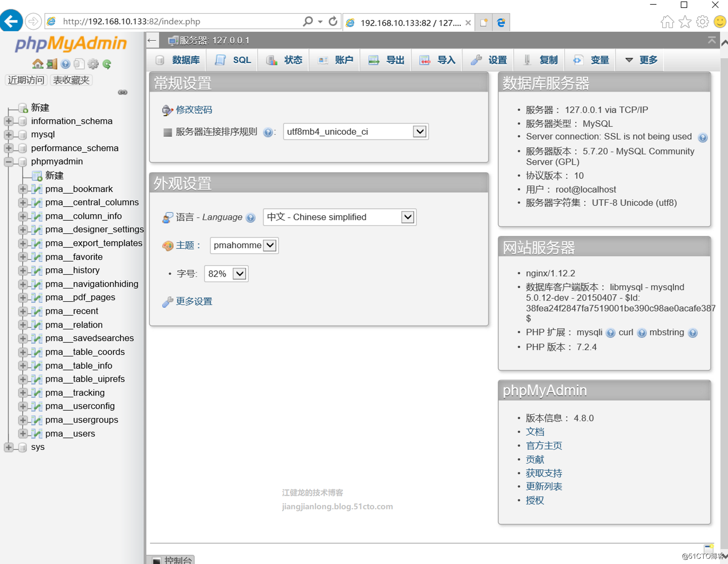
Task: Click the 获取支持 get support link
Action: (544, 473)
